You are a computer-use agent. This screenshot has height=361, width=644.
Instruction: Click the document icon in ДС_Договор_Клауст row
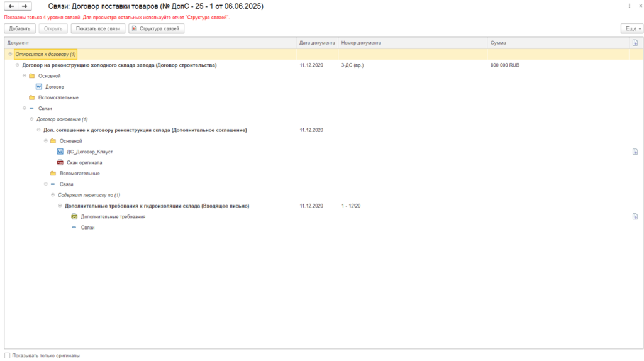pyautogui.click(x=635, y=152)
